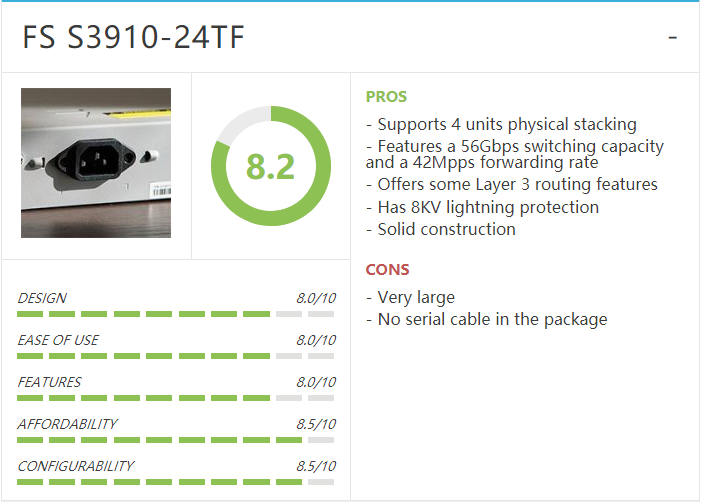Image resolution: width=701 pixels, height=502 pixels.
Task: Select the FS S3910-24TF title heading
Action: 133,37
